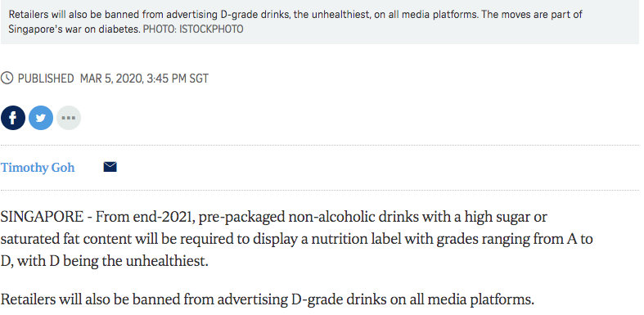Click the grey photo caption box
This screenshot has height=315, width=644.
point(319,22)
